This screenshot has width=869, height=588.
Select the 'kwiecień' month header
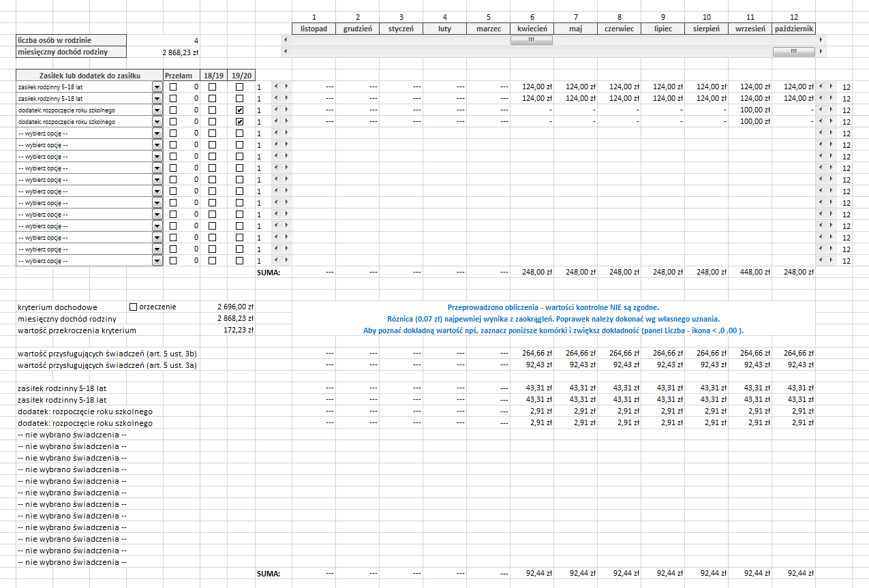point(532,29)
